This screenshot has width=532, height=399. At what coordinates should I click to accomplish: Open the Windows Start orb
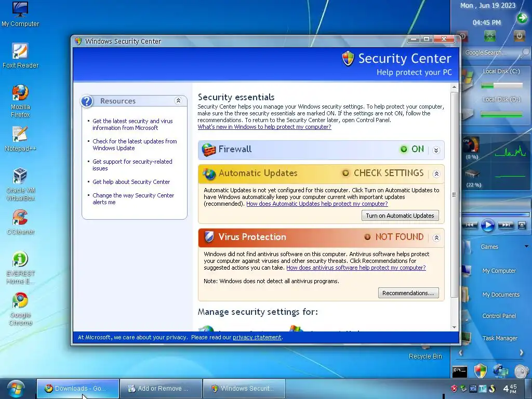16,389
